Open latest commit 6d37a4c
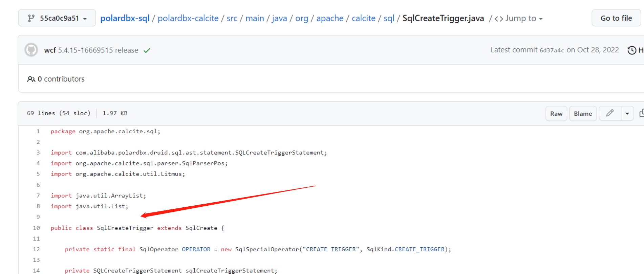 click(552, 50)
